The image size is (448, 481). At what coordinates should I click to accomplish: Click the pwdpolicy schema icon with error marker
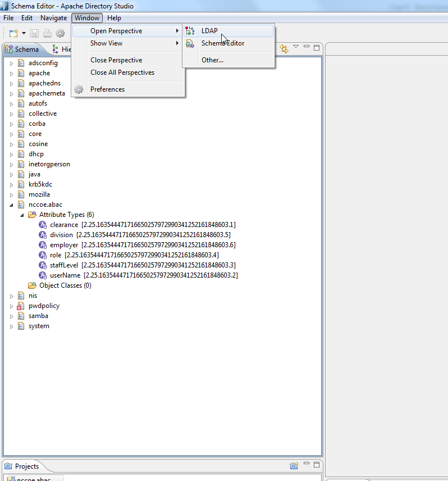(x=21, y=306)
